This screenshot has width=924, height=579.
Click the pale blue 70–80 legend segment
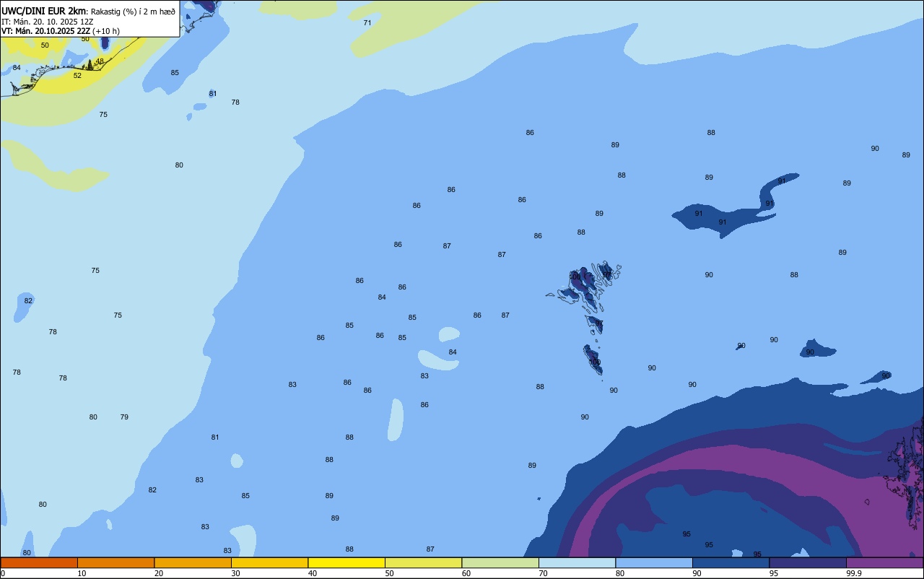[x=577, y=562]
